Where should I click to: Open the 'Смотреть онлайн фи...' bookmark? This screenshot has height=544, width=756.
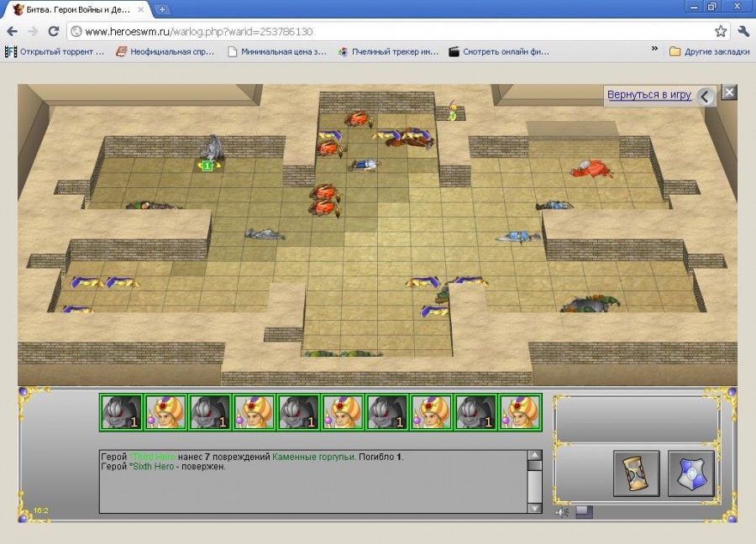point(499,51)
